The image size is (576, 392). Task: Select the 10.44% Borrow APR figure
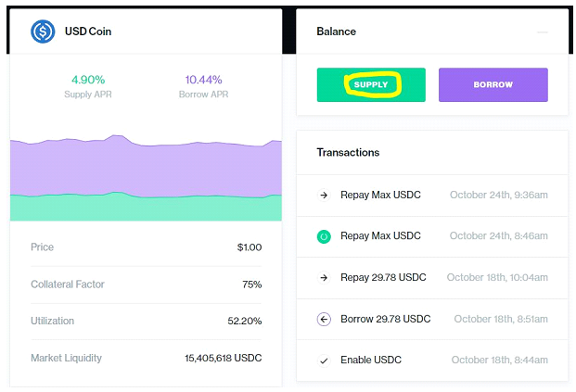coord(203,80)
